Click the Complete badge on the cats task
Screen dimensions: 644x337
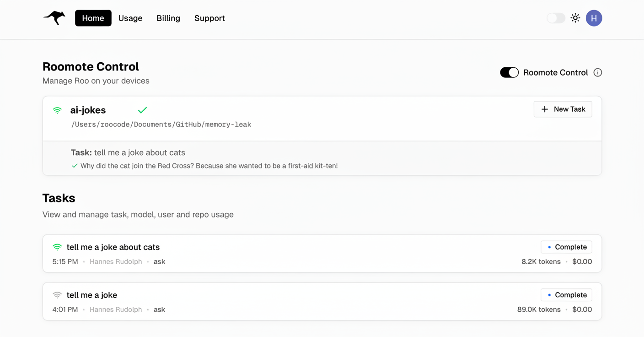pyautogui.click(x=566, y=247)
